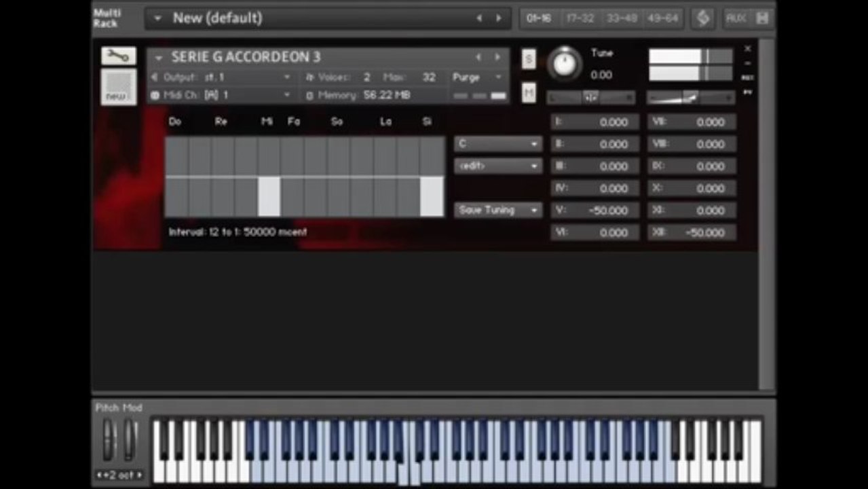Click the instrument volume slider
Viewport: 868px width, 489px height.
point(691,98)
